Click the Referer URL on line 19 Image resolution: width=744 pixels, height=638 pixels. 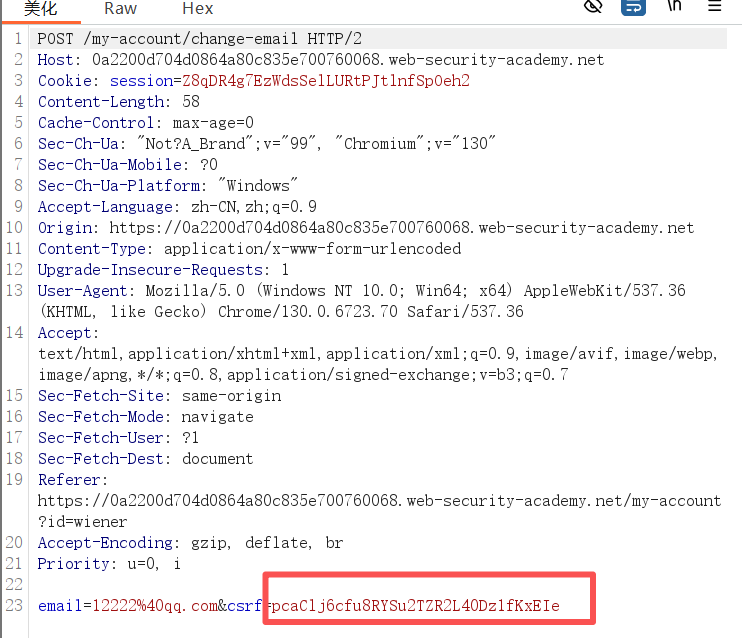(379, 500)
